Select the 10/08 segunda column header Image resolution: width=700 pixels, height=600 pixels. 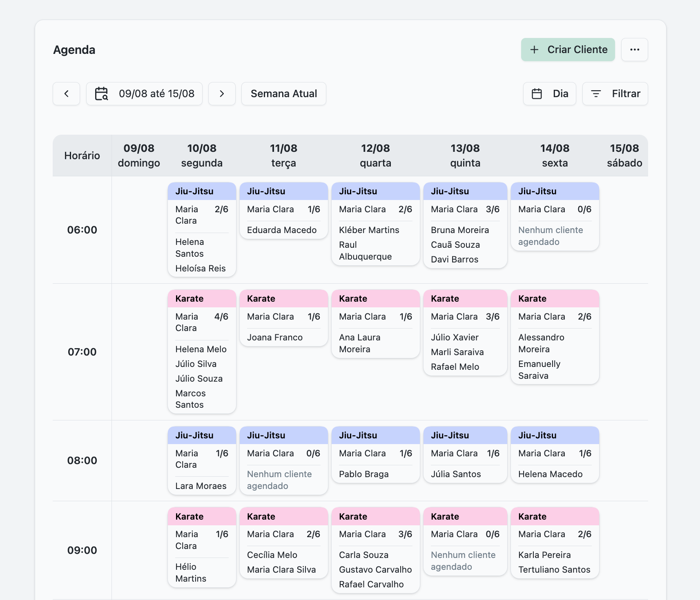[x=202, y=156]
